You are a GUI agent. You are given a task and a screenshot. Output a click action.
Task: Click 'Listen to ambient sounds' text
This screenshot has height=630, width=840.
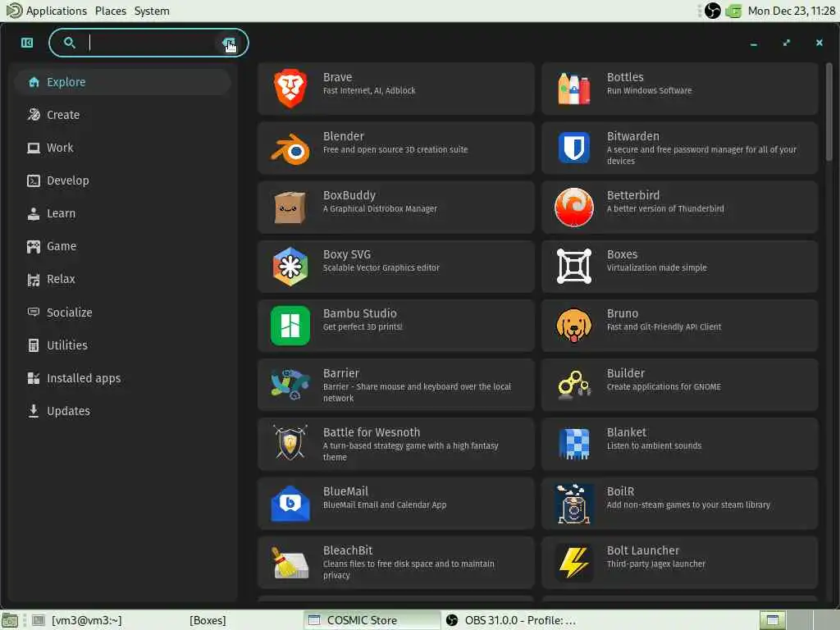click(x=654, y=445)
